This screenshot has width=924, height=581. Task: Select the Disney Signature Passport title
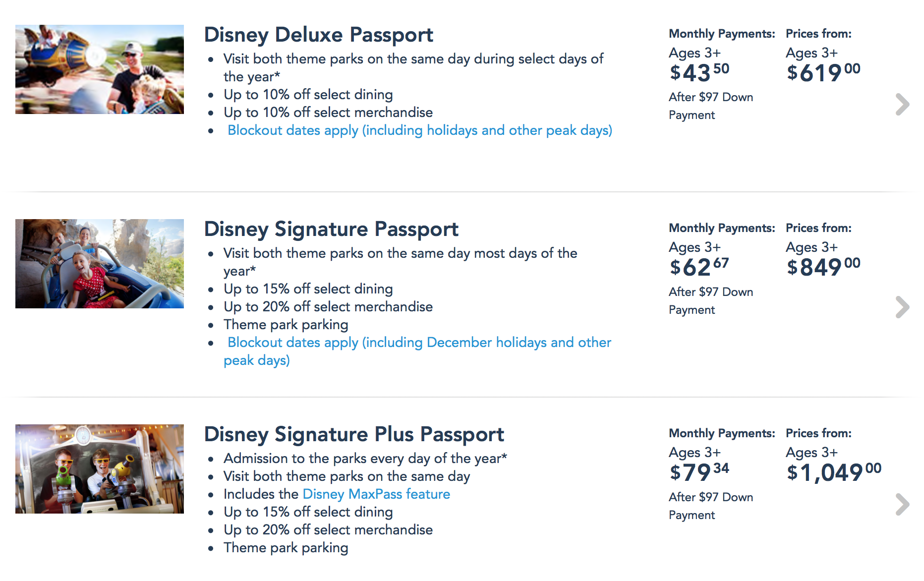tap(331, 229)
